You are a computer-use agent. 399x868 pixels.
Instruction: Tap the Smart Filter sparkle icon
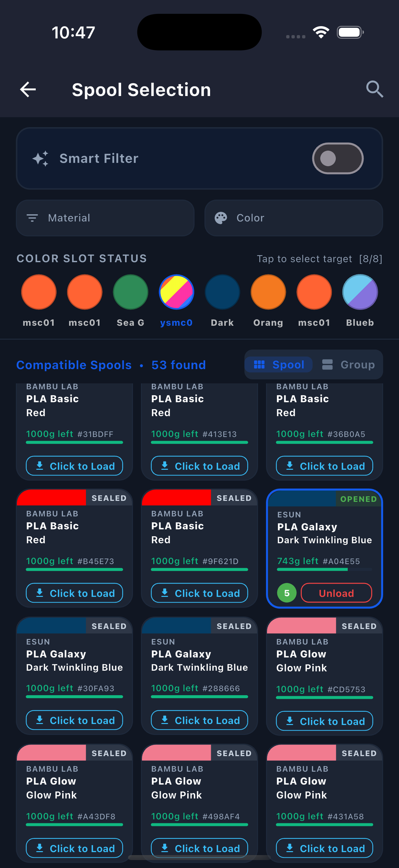[40, 158]
